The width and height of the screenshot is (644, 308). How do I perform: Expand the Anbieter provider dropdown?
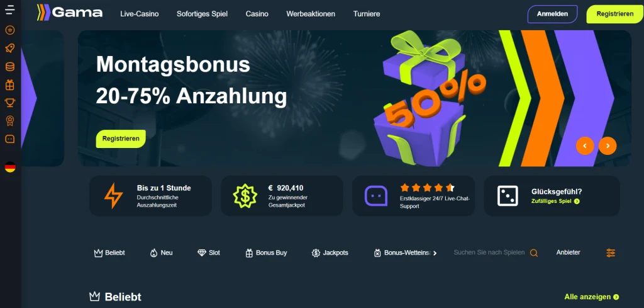568,253
